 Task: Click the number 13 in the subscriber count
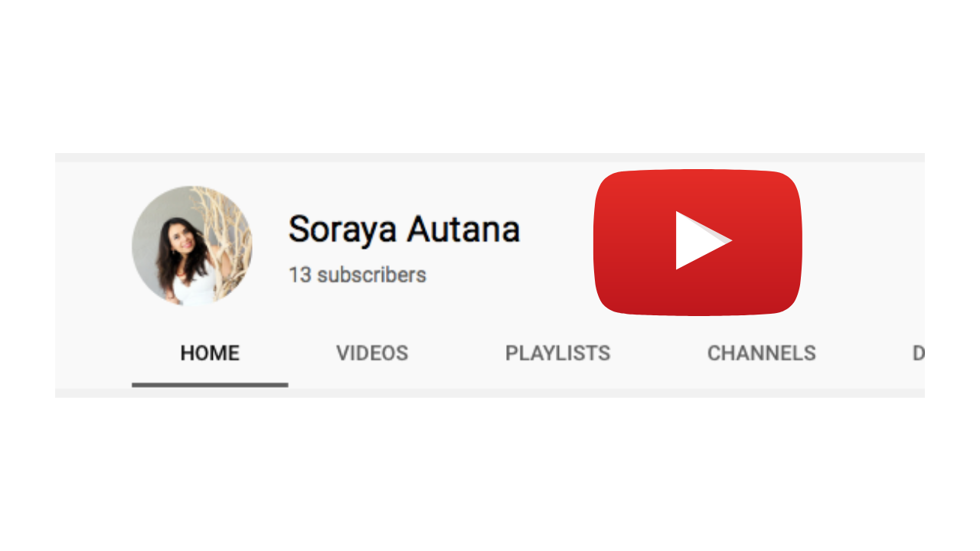(x=300, y=275)
